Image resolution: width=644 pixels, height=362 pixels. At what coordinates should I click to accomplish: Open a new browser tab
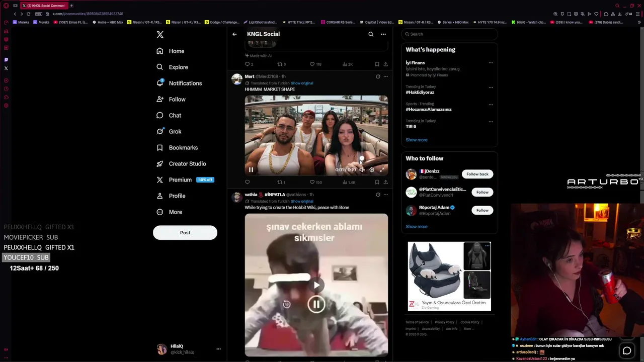[x=71, y=6]
